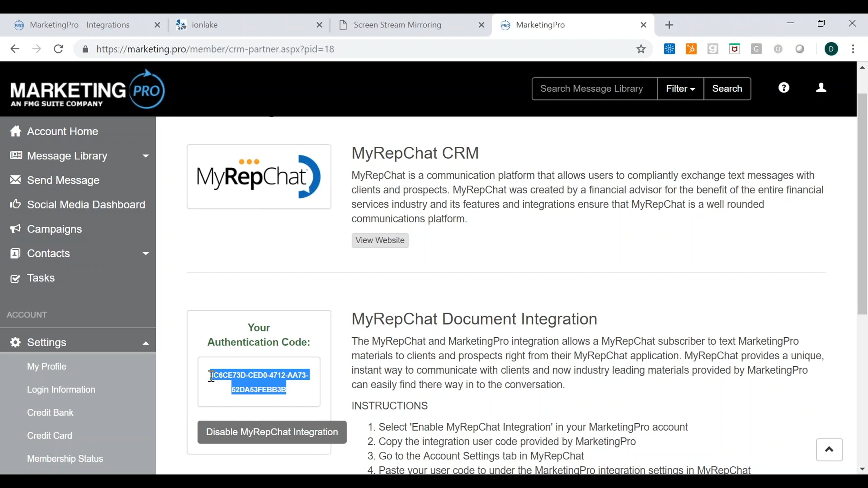
Task: Close the active MarketingPro tab
Action: (x=643, y=25)
